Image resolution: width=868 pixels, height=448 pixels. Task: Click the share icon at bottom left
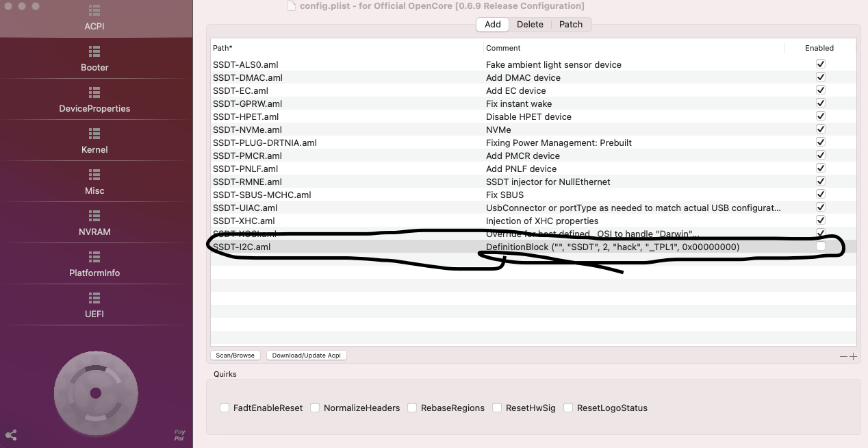pyautogui.click(x=11, y=435)
